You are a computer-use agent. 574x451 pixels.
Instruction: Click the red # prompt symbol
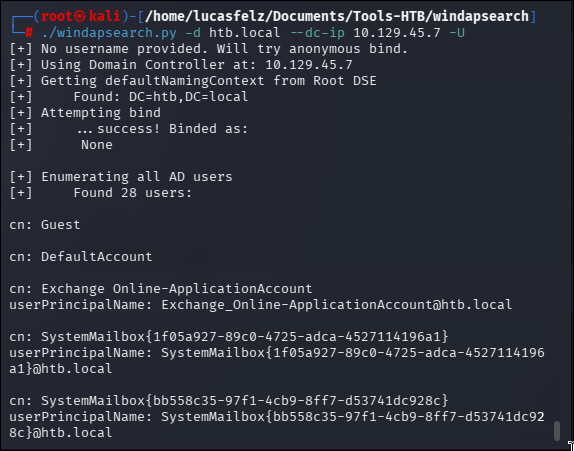(x=29, y=33)
